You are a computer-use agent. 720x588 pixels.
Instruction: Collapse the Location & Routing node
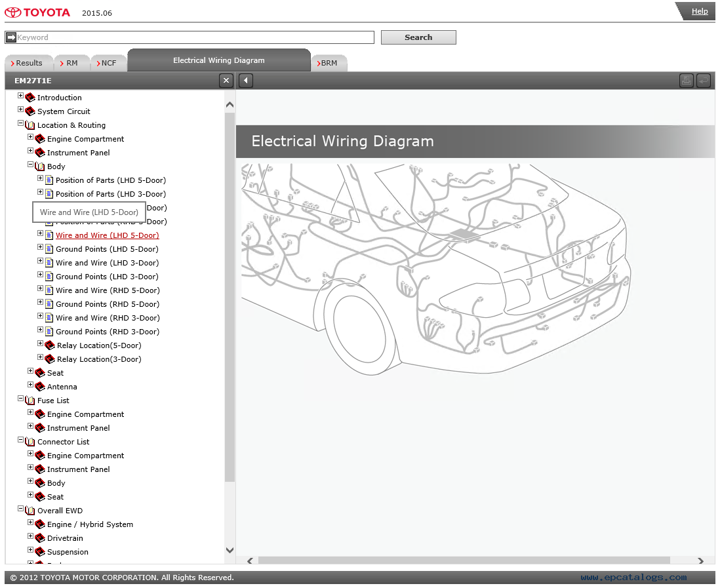click(x=21, y=124)
